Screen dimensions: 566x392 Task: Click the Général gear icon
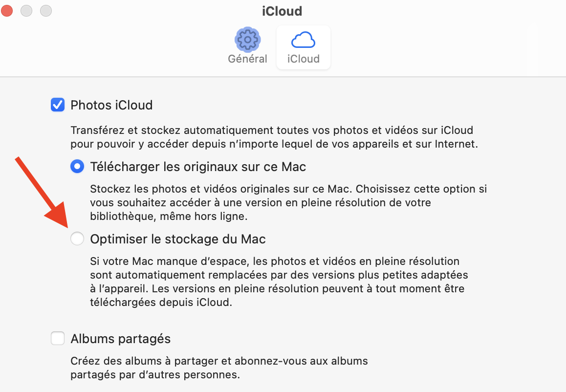247,40
